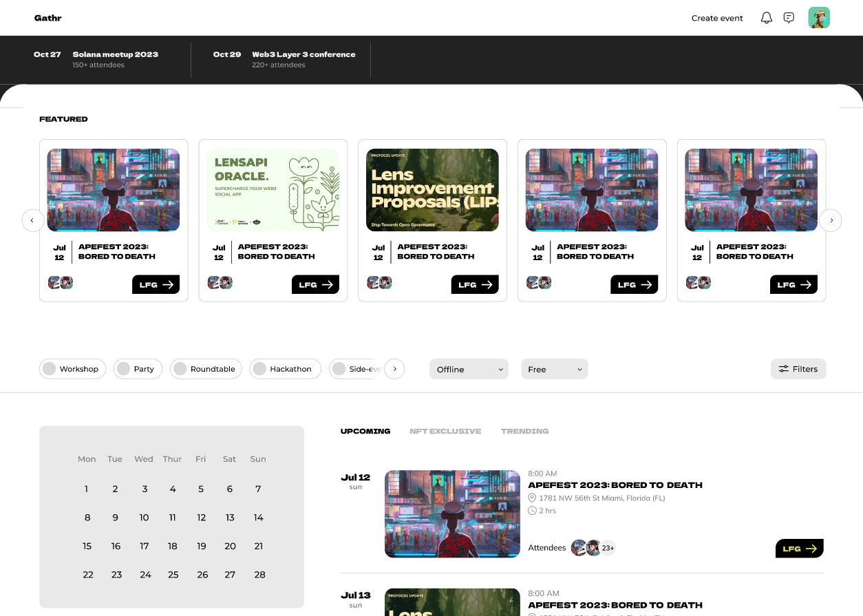Viewport: 863px width, 616px height.
Task: Toggle the Party category chip
Action: tap(138, 369)
